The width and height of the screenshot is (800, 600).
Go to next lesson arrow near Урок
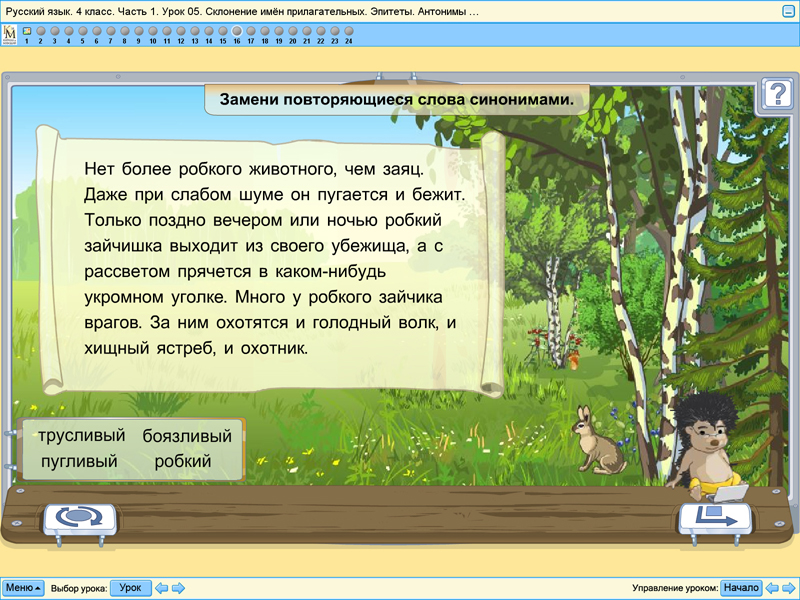(178, 588)
